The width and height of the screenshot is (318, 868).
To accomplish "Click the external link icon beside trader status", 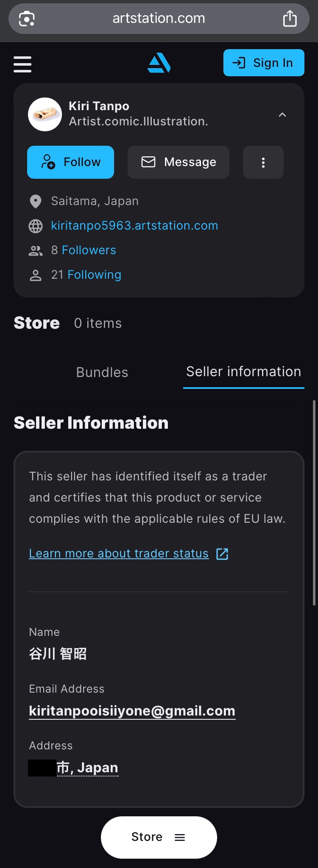I will [x=222, y=554].
